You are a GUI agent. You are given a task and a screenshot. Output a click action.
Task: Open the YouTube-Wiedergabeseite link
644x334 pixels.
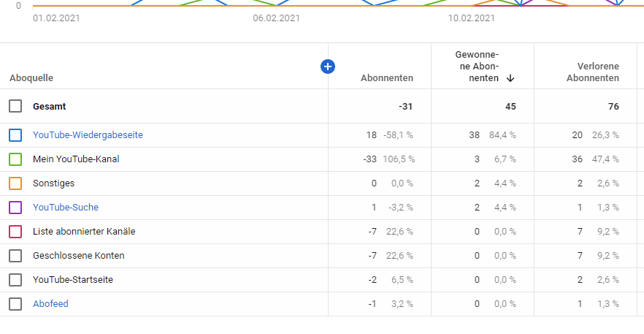coord(88,135)
